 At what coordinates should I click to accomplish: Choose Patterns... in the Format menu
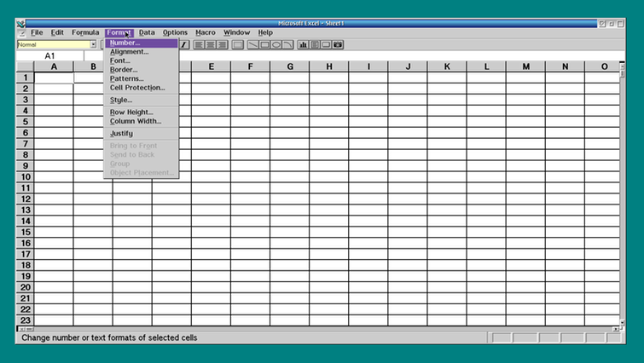142,78
